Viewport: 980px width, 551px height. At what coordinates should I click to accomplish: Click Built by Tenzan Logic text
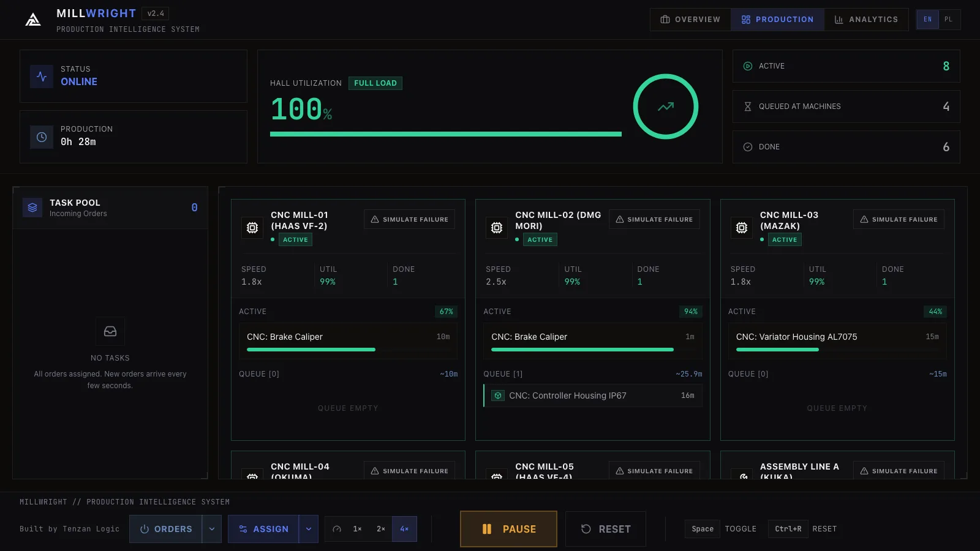coord(70,529)
